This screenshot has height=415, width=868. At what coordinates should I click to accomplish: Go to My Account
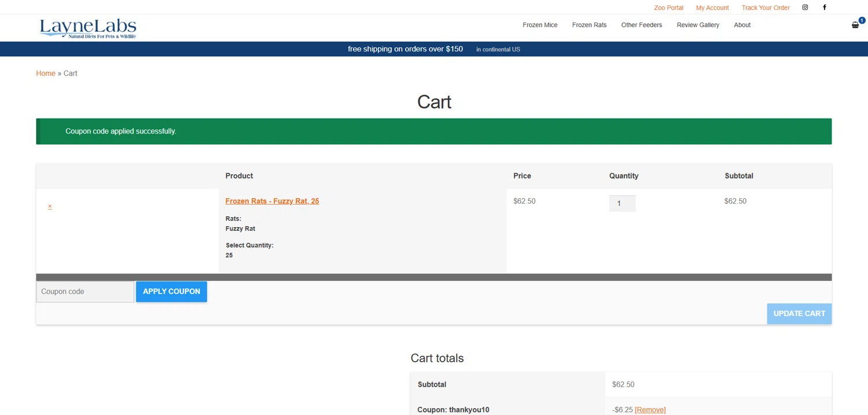712,8
